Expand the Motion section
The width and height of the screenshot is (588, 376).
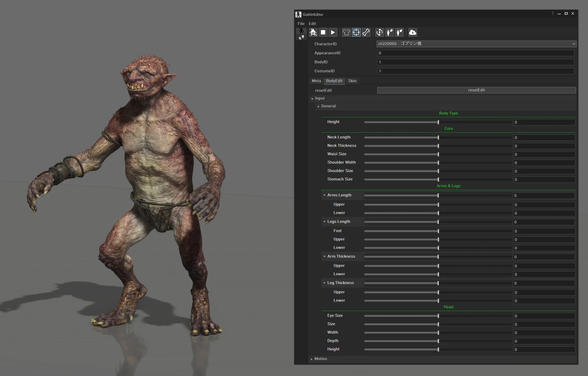pyautogui.click(x=311, y=359)
